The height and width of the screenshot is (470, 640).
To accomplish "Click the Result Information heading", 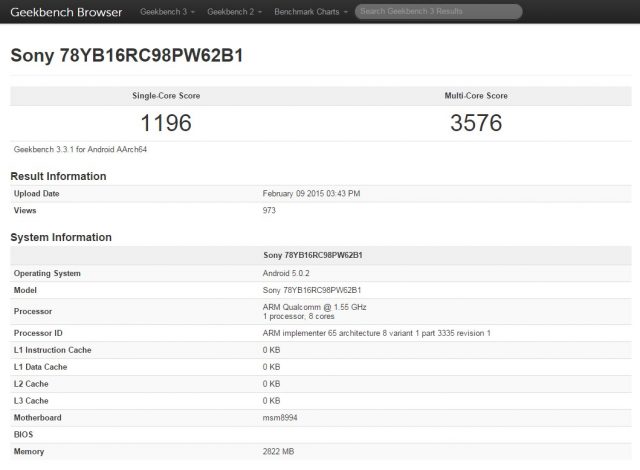I will [x=58, y=176].
